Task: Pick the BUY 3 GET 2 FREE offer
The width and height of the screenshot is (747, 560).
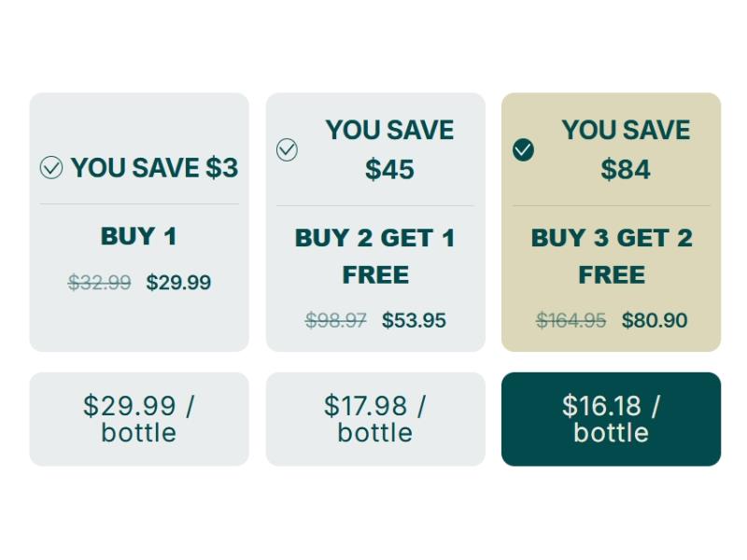Action: pyautogui.click(x=612, y=256)
